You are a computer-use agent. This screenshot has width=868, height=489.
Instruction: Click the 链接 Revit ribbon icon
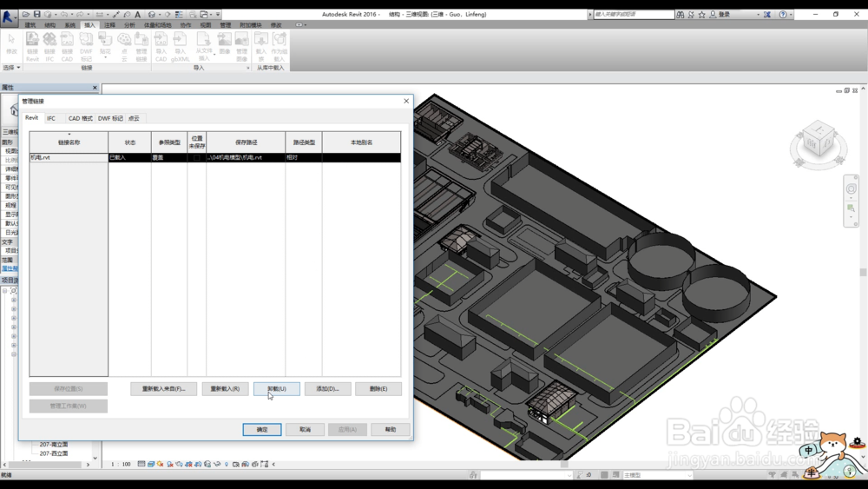point(33,47)
